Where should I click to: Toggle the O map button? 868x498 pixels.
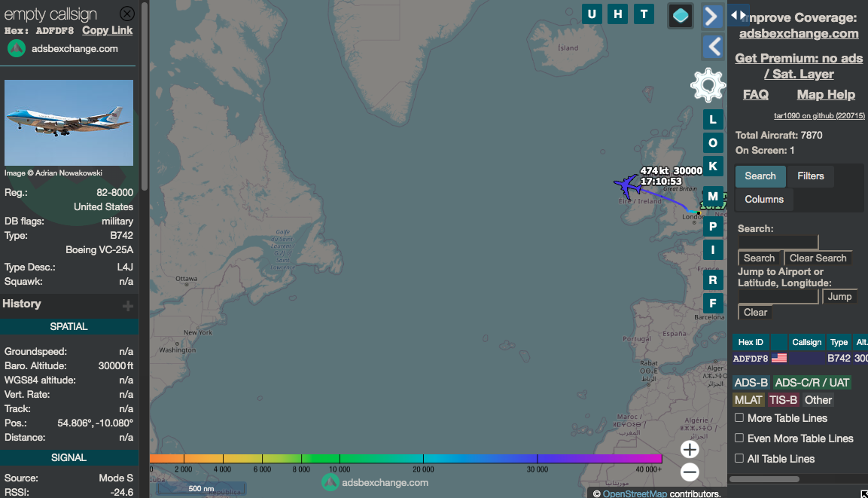pos(713,143)
